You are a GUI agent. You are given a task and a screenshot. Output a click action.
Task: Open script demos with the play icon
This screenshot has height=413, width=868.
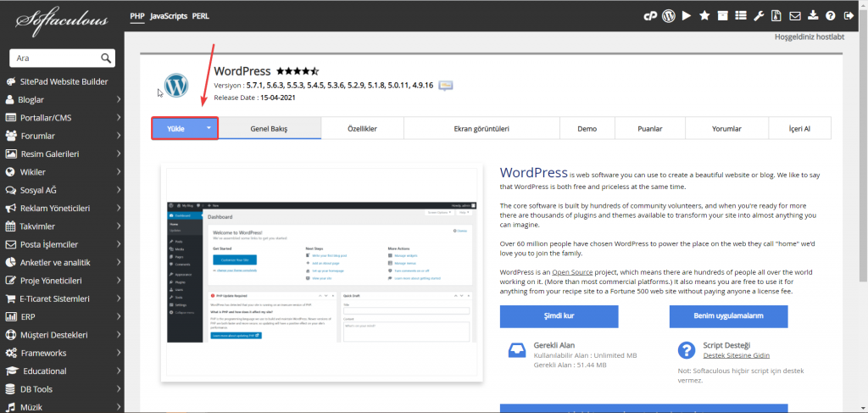tap(687, 16)
